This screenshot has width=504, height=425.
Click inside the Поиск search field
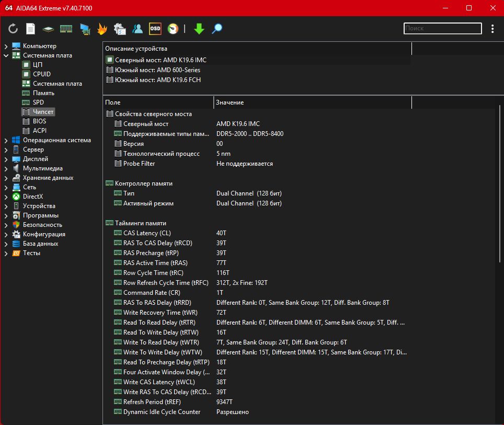click(443, 28)
